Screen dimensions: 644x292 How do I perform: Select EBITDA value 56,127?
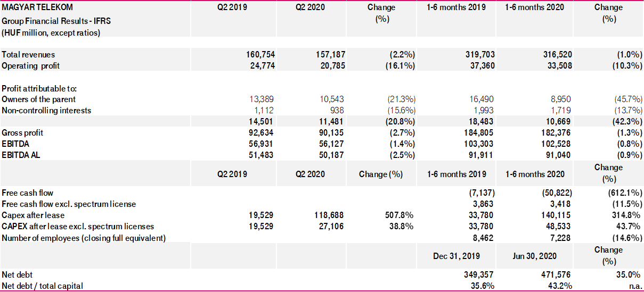(330, 144)
